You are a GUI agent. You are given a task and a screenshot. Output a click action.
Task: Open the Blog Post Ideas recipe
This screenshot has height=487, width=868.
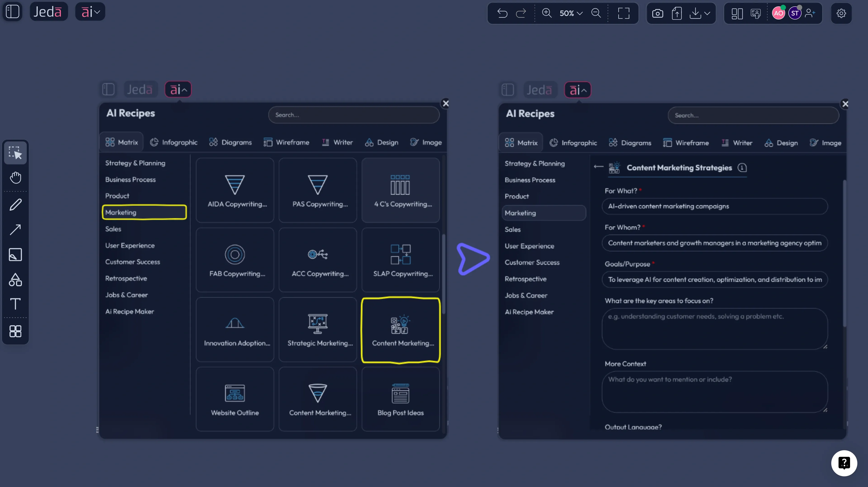[400, 399]
